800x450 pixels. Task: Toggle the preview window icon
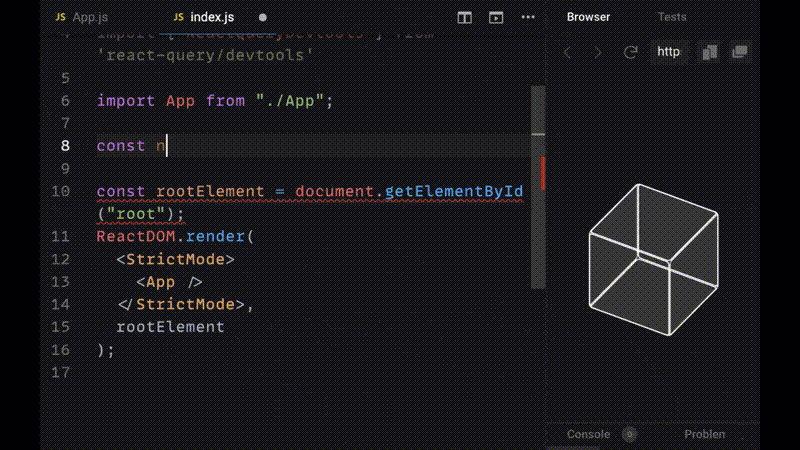pos(495,18)
